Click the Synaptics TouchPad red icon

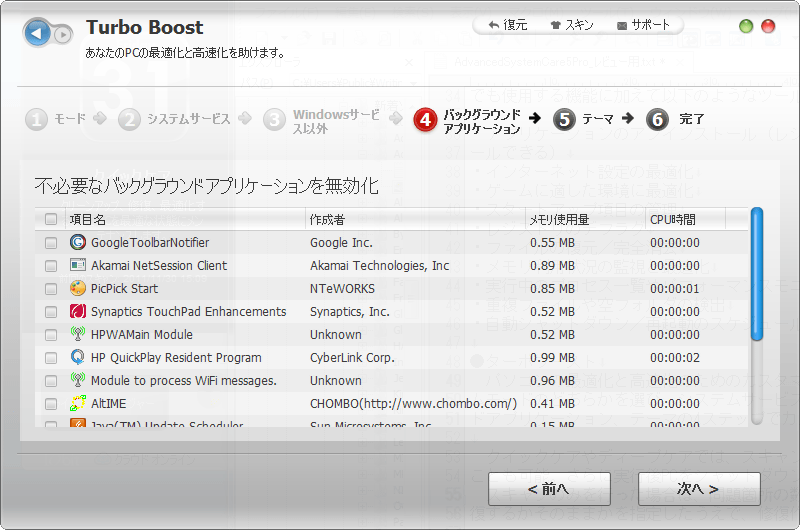tap(78, 311)
